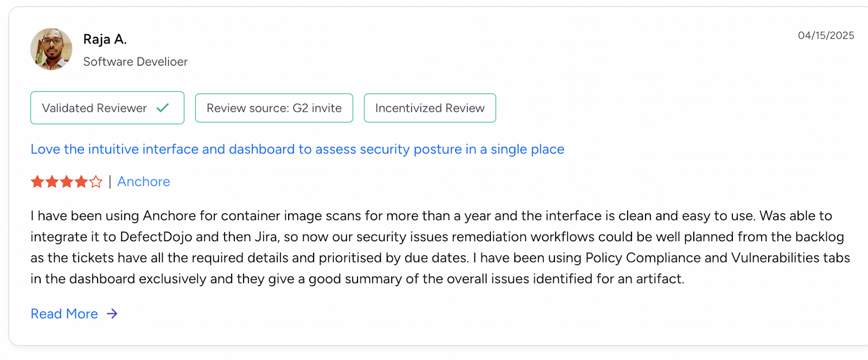Click the Review source: G2 invite badge

[273, 108]
